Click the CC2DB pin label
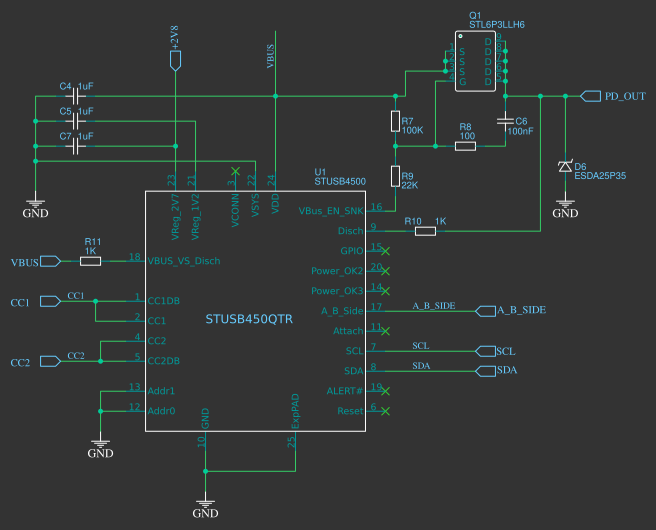Image resolution: width=656 pixels, height=530 pixels. point(164,361)
